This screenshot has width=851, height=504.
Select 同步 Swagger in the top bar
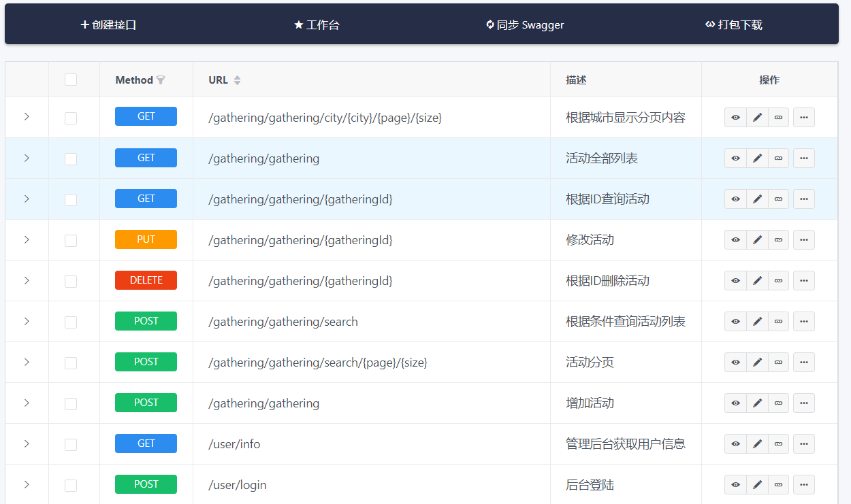tap(525, 24)
